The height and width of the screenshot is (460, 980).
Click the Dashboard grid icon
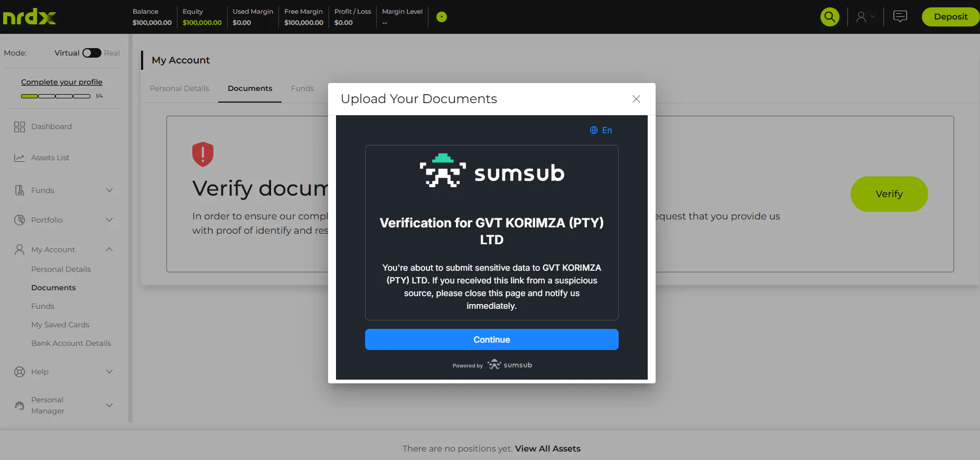(x=20, y=127)
